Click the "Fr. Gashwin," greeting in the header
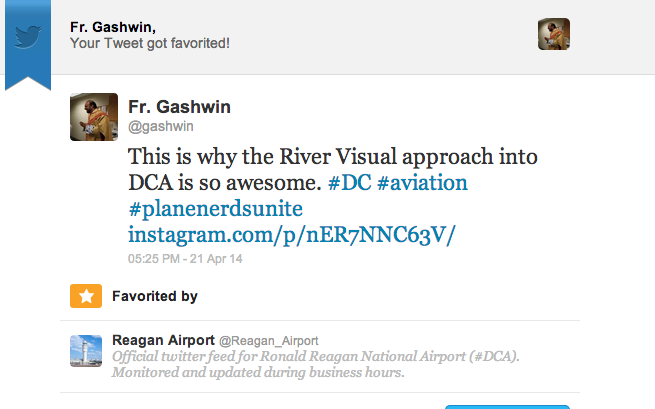The image size is (655, 409). pos(112,28)
